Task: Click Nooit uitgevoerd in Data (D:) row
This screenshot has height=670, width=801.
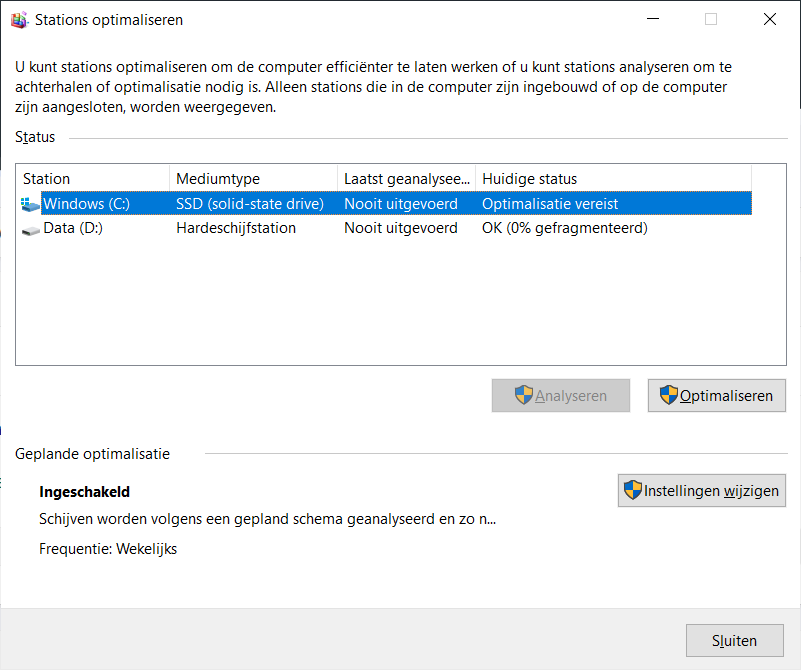Action: [x=400, y=228]
